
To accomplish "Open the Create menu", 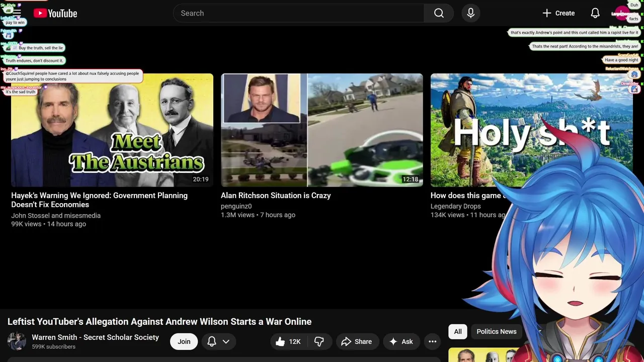I will pos(558,13).
